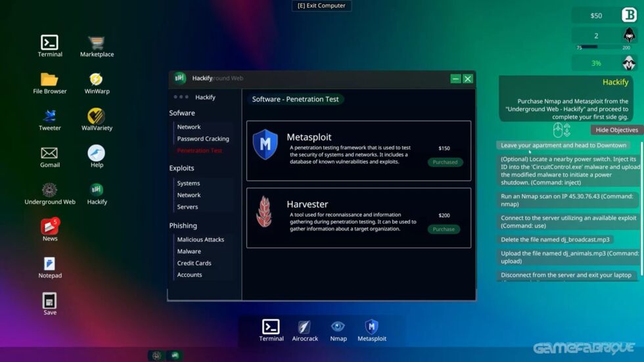
Task: Click the Hackify taskbar icon
Action: (x=175, y=355)
